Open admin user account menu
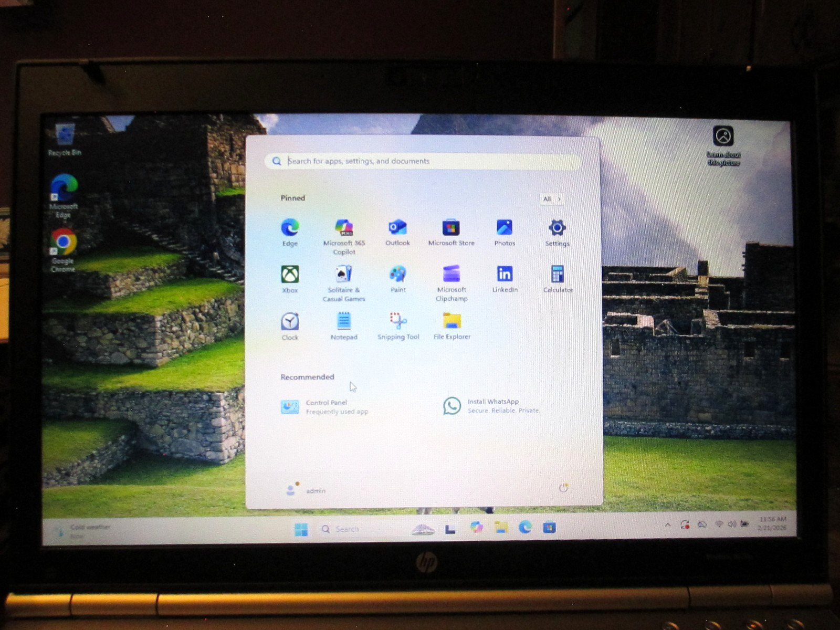Screen dimensions: 840x630 (x=306, y=490)
